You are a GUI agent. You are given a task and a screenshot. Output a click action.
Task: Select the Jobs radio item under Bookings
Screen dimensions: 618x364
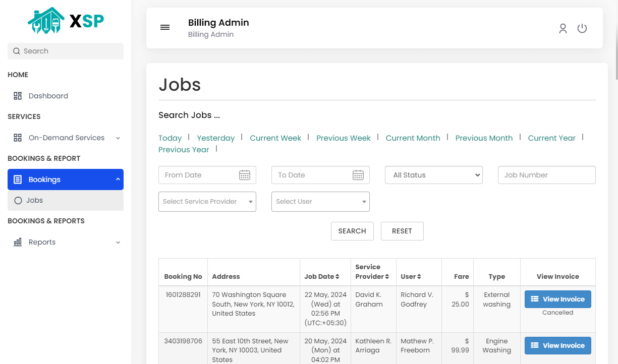pos(18,200)
